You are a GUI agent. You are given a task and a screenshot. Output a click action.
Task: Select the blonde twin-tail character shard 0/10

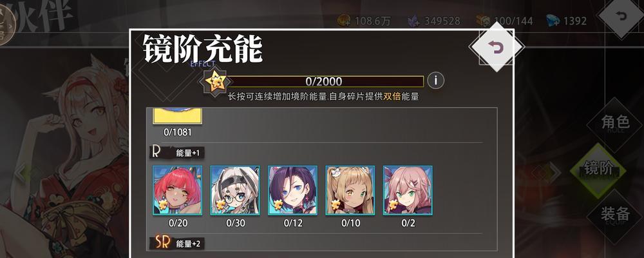point(350,190)
